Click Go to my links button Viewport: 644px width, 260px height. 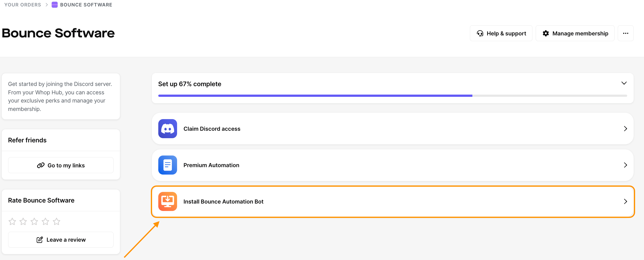[x=61, y=165]
